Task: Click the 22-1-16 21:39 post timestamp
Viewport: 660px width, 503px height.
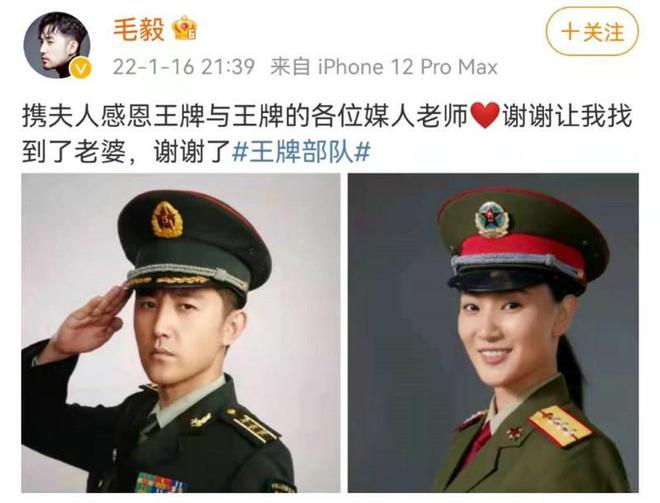Action: point(184,67)
